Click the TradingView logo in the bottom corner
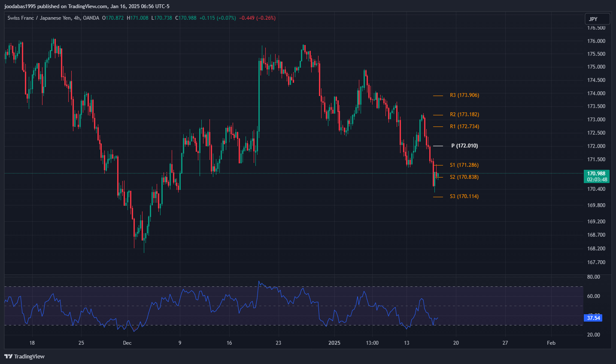This screenshot has height=364, width=616. (x=24, y=356)
